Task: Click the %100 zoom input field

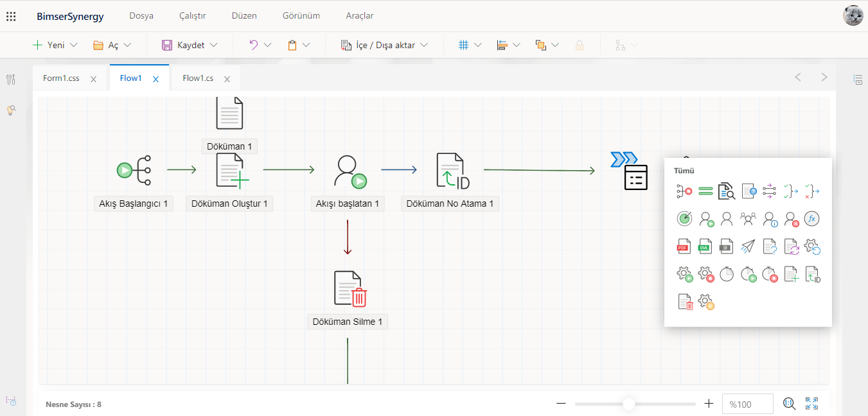Action: click(747, 404)
